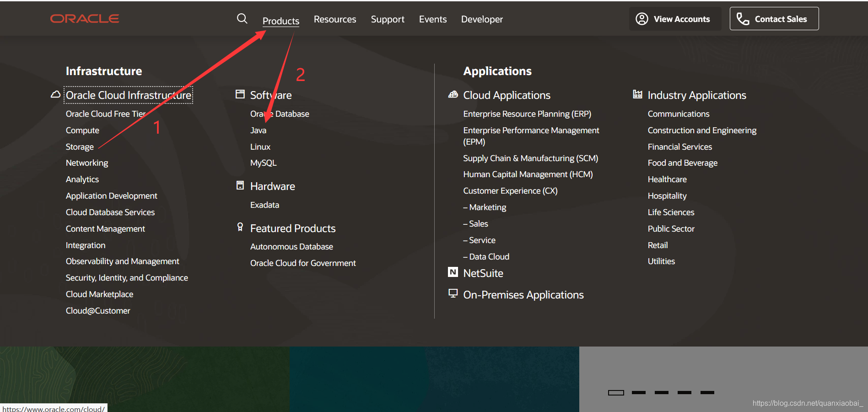Screen dimensions: 868x412
Task: Open Supply Chain & Manufacturing (SCM)
Action: (x=531, y=158)
